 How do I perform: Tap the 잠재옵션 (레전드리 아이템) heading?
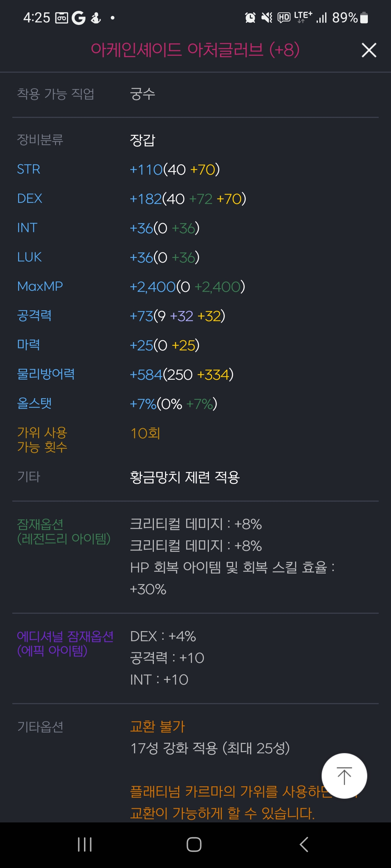click(x=64, y=531)
